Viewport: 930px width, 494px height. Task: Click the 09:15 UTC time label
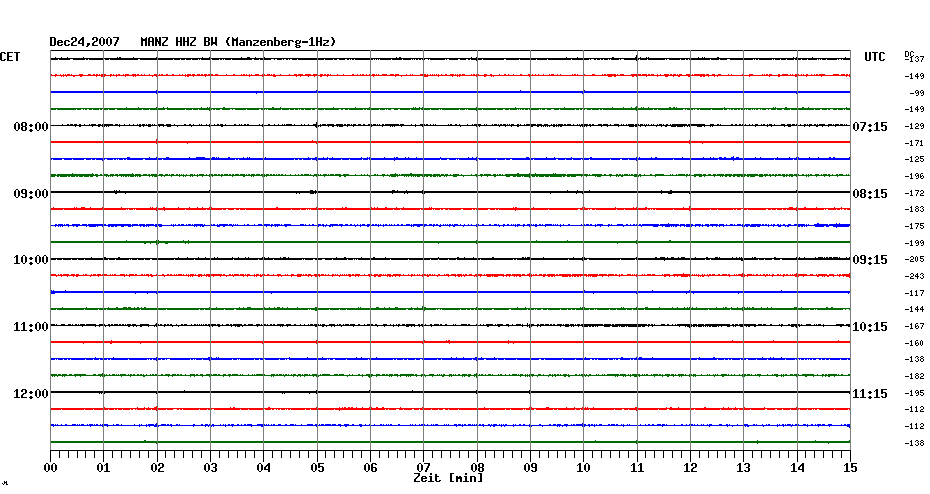coord(869,260)
